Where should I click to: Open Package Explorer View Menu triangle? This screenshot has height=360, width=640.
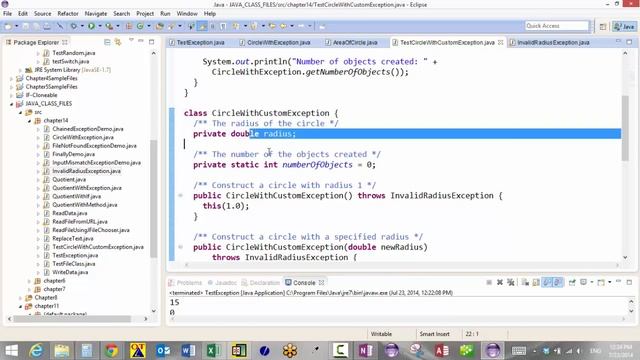(x=131, y=40)
